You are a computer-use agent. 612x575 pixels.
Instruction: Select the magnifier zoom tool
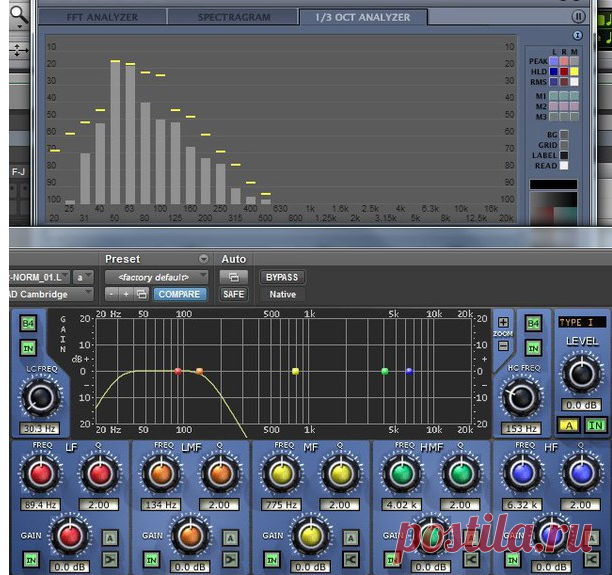pyautogui.click(x=18, y=15)
